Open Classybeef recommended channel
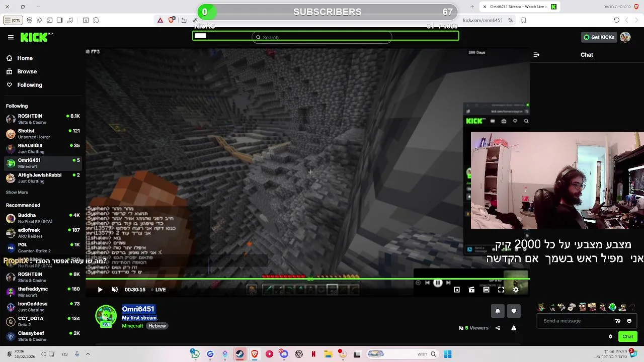Screen dimensions: 644x362 pyautogui.click(x=43, y=336)
